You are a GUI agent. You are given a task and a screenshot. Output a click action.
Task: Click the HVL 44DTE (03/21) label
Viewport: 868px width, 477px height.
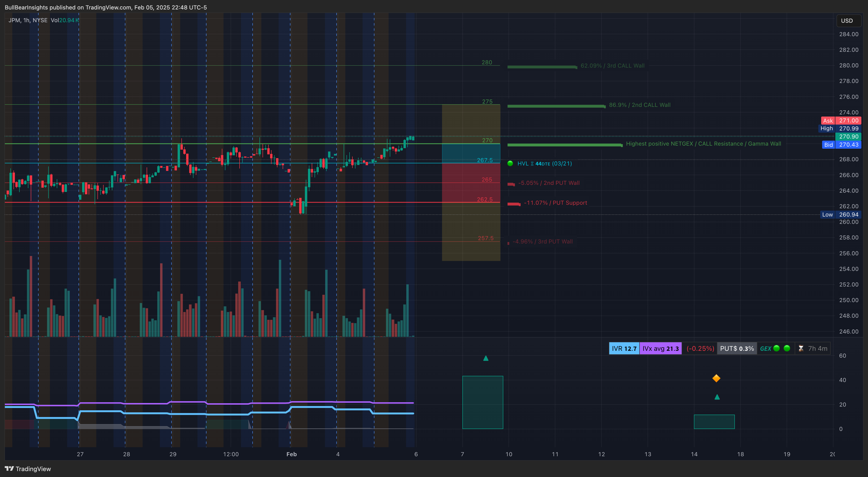(x=544, y=163)
